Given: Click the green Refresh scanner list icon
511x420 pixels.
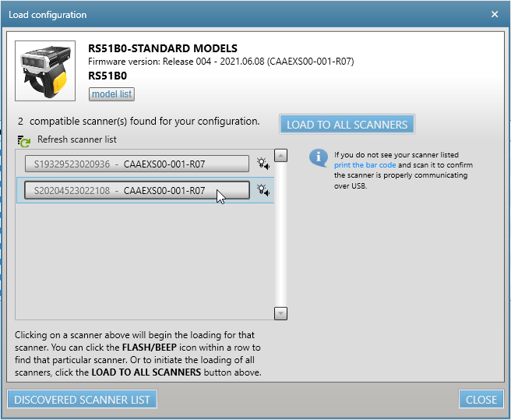Looking at the screenshot, I should tap(24, 141).
